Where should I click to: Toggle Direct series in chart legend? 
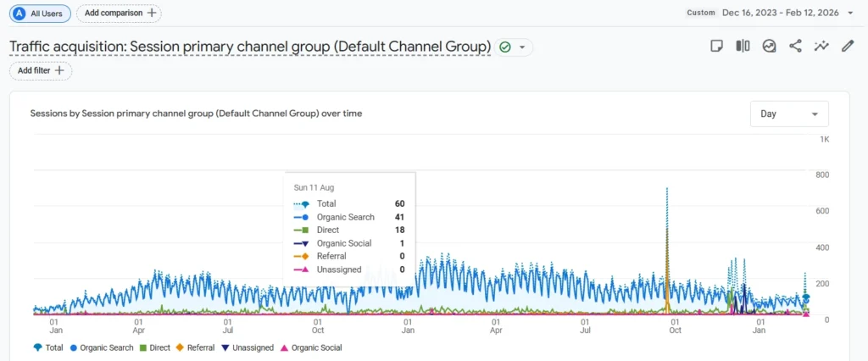(x=155, y=347)
